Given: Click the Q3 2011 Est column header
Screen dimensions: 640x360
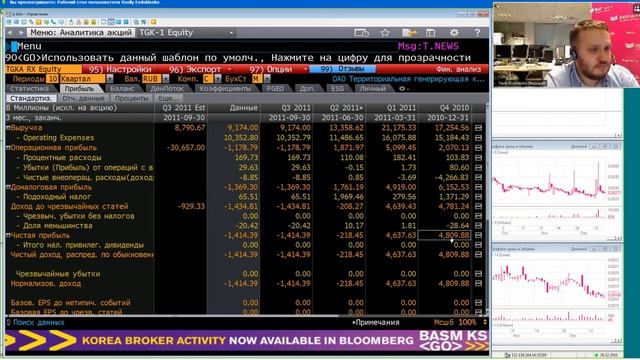Looking at the screenshot, I should (180, 108).
